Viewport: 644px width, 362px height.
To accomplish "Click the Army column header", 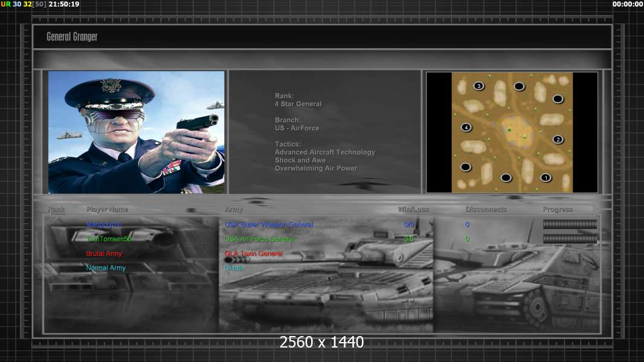I will [x=234, y=209].
